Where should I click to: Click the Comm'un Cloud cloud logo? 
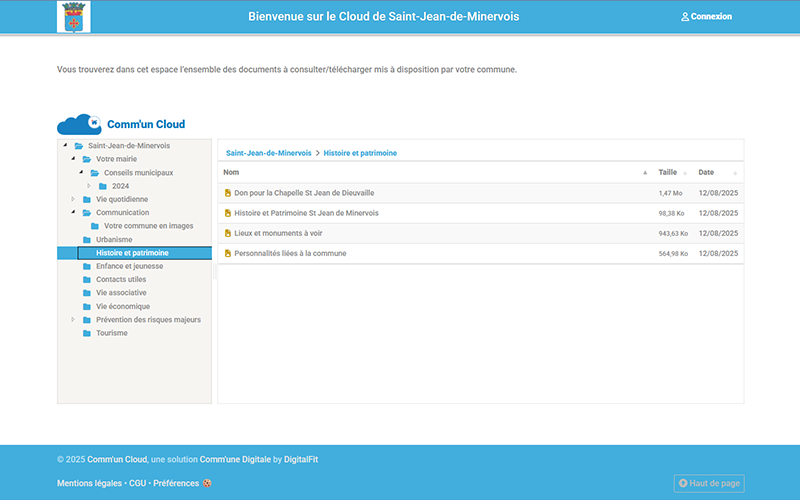pos(79,125)
